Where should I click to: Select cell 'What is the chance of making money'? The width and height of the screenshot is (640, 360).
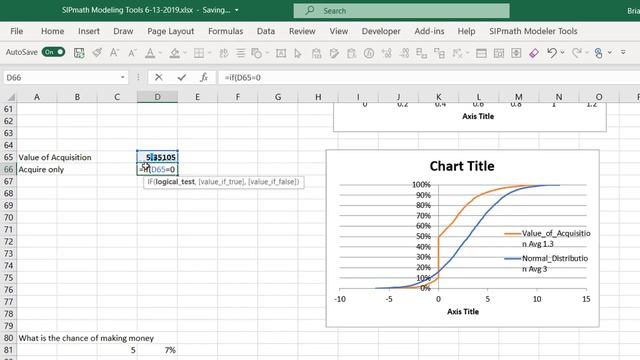(x=86, y=338)
